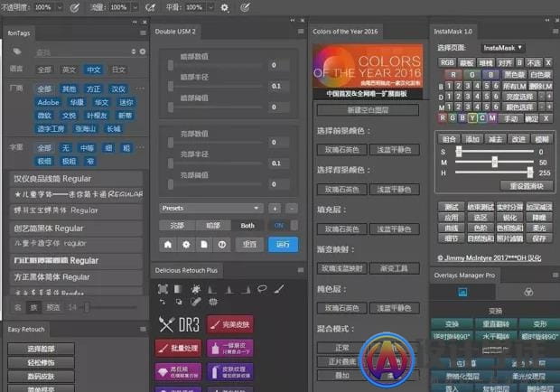Click the 批量处理 button in Delicious Retouch

click(179, 348)
